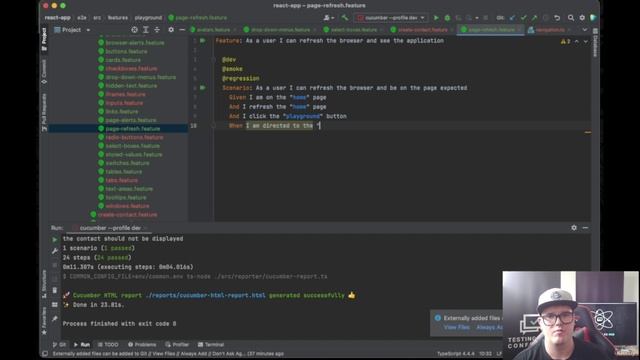Jump to previous highlighted warning arrow

[x=577, y=41]
